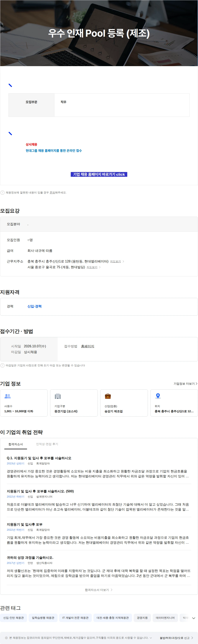Select 데이터엔지니어 tag
The image size is (198, 644).
[x=165, y=618]
